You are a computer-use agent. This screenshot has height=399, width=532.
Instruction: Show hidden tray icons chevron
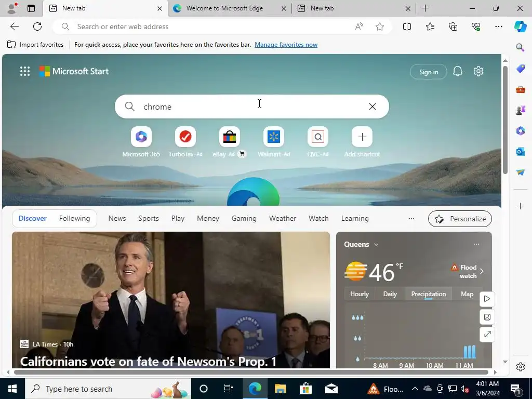(415, 389)
